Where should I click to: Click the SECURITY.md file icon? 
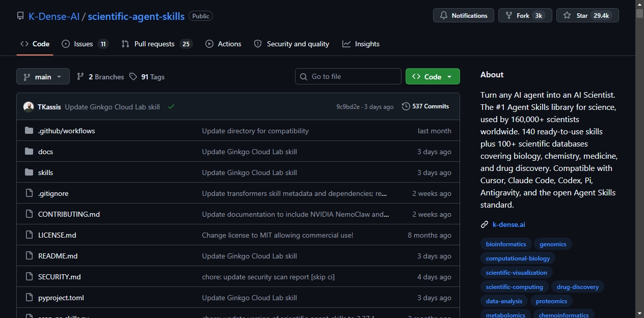pos(29,277)
